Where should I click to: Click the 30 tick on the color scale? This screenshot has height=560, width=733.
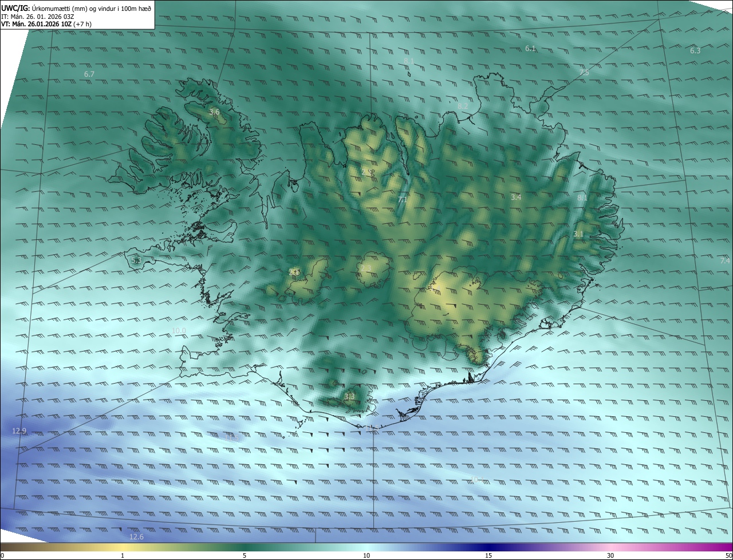(x=610, y=555)
